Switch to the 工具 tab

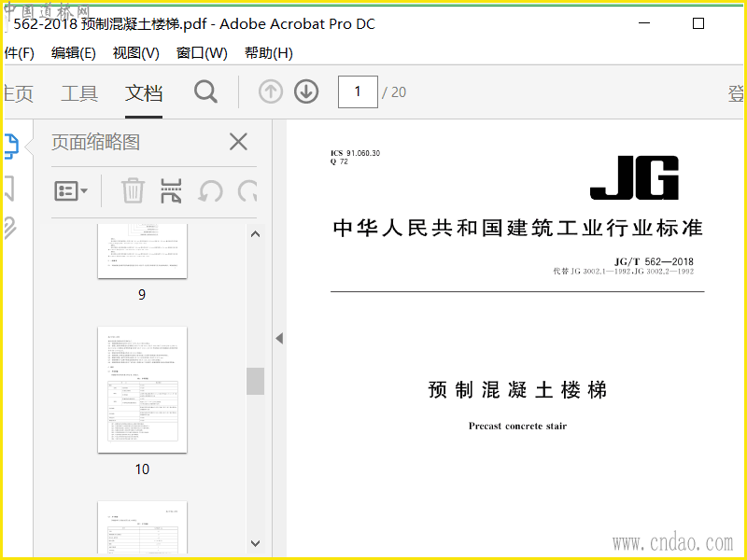[x=79, y=92]
